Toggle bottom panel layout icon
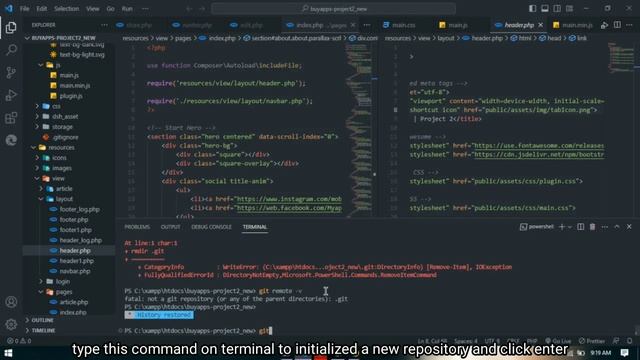Image resolution: width=640 pixels, height=360 pixels. tap(545, 9)
